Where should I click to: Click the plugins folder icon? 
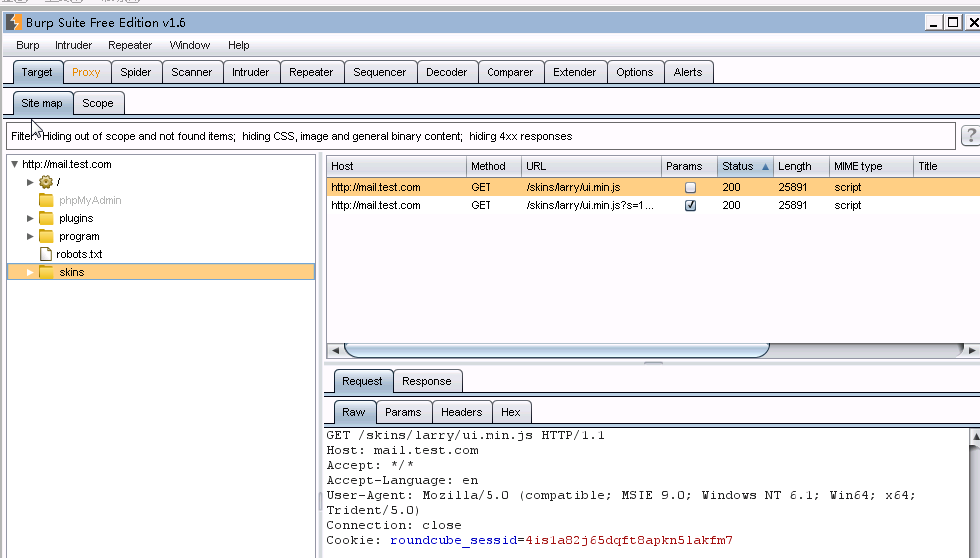pyautogui.click(x=46, y=218)
